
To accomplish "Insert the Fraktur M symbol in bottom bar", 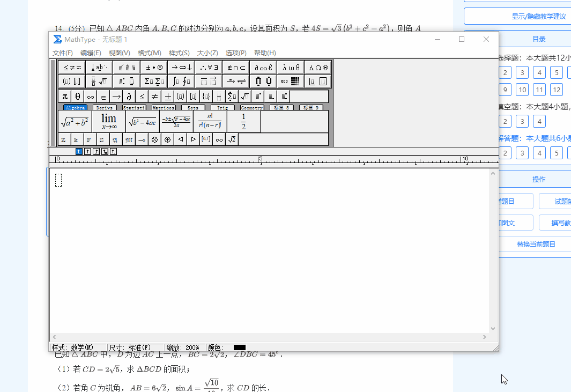I will [x=129, y=139].
